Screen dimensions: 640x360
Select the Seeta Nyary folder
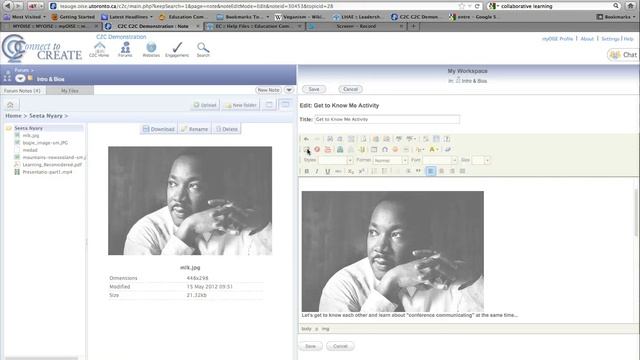(x=28, y=128)
